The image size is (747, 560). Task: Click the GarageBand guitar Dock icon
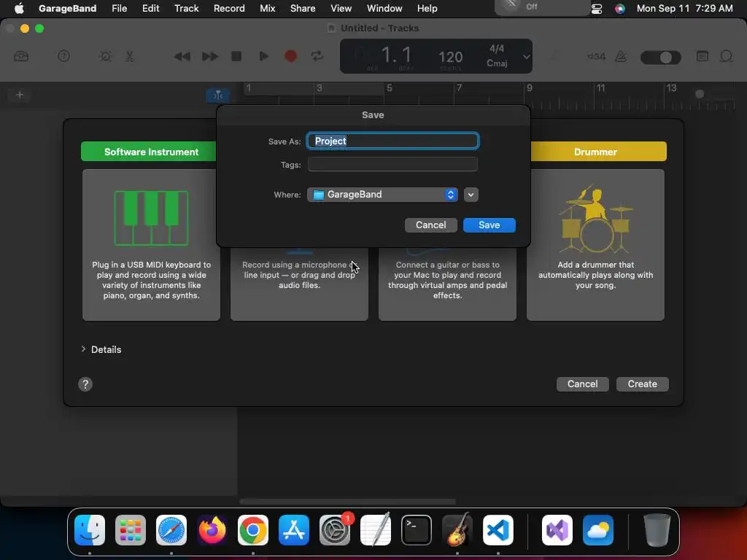tap(457, 530)
